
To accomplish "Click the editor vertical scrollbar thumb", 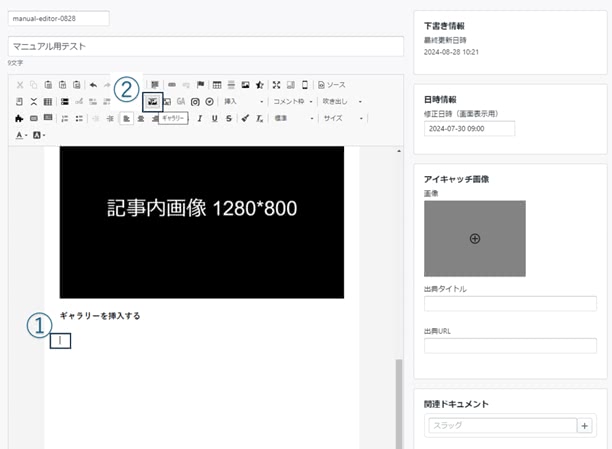I will click(x=399, y=404).
